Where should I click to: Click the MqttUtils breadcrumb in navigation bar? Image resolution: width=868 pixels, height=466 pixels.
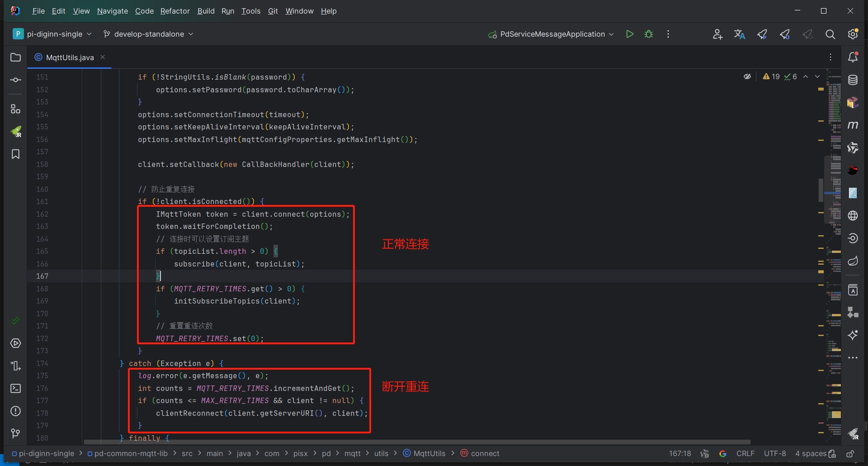tap(429, 454)
